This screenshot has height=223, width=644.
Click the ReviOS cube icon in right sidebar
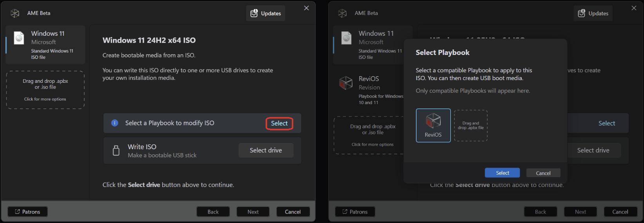tap(346, 83)
